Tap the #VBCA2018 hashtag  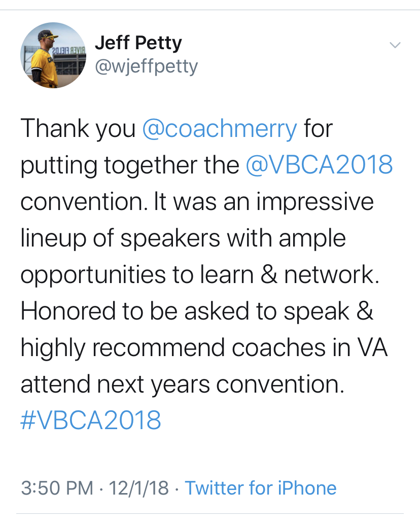[91, 420]
